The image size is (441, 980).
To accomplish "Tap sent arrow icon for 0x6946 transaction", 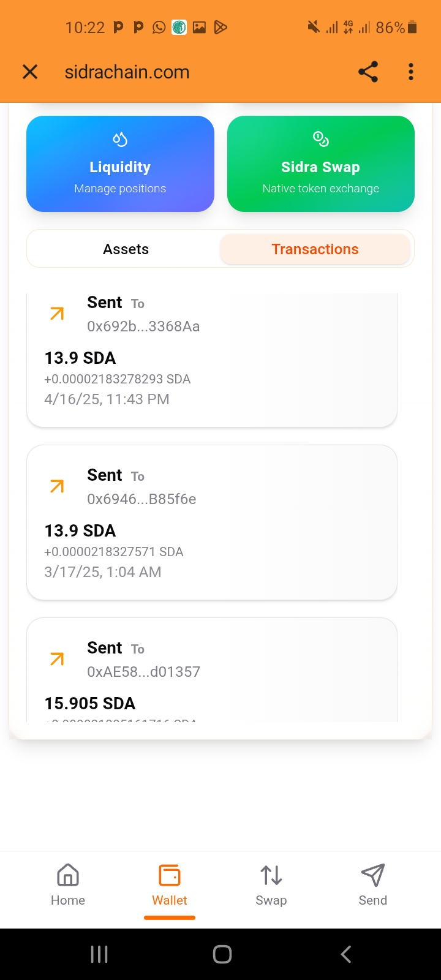I will click(57, 487).
